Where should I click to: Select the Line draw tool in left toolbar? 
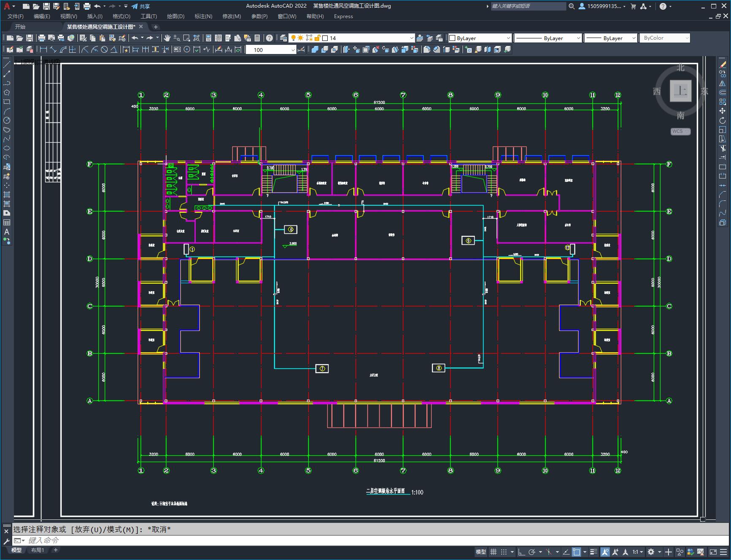point(7,65)
